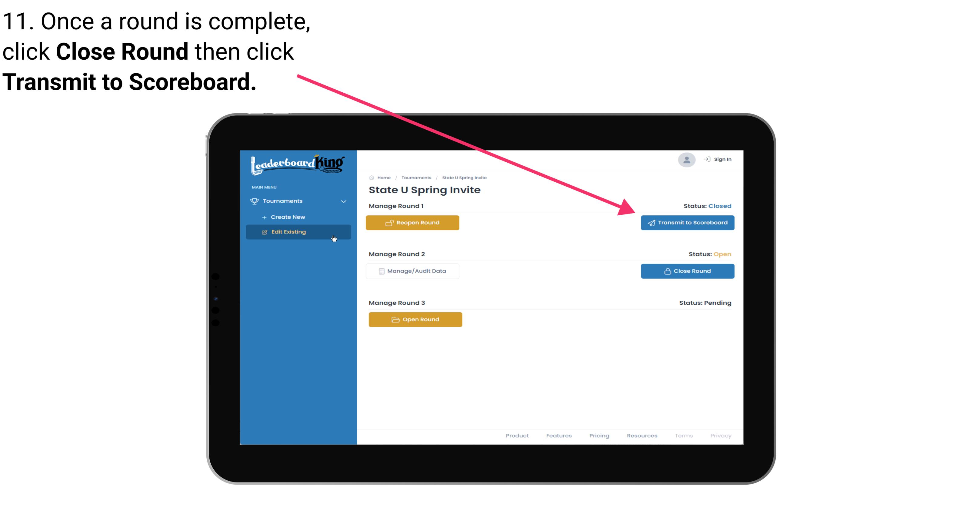Viewport: 980px width, 527px height.
Task: Click the Manage/Audit Data document icon
Action: [380, 271]
